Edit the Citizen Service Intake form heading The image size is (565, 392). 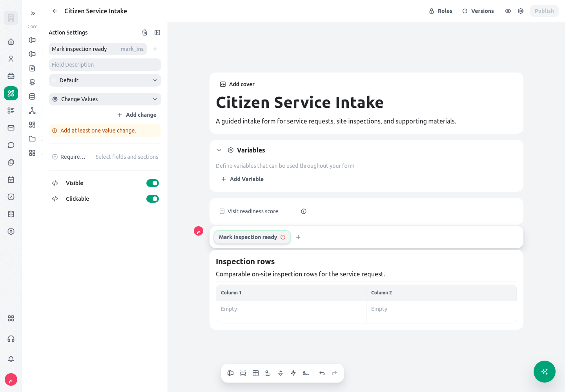pos(300,102)
